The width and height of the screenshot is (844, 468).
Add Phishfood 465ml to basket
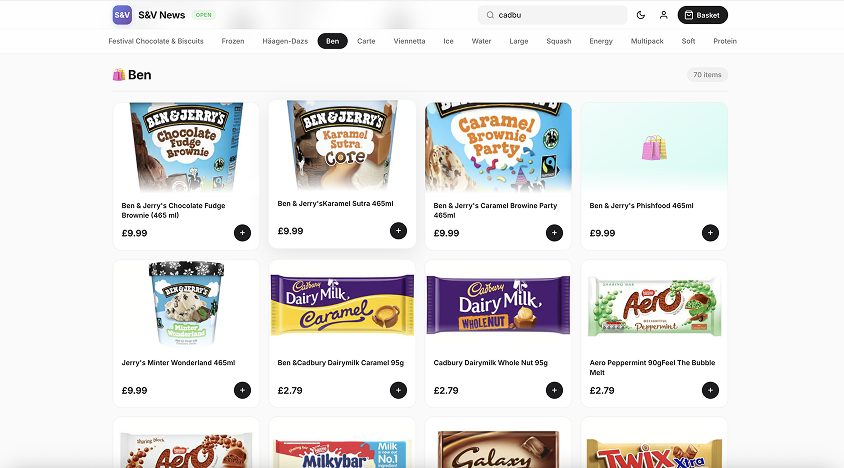[x=710, y=233]
